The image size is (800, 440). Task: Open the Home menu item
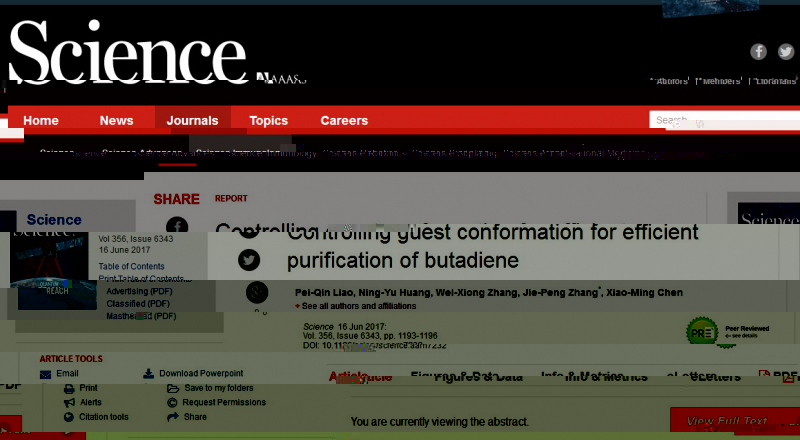pyautogui.click(x=41, y=120)
